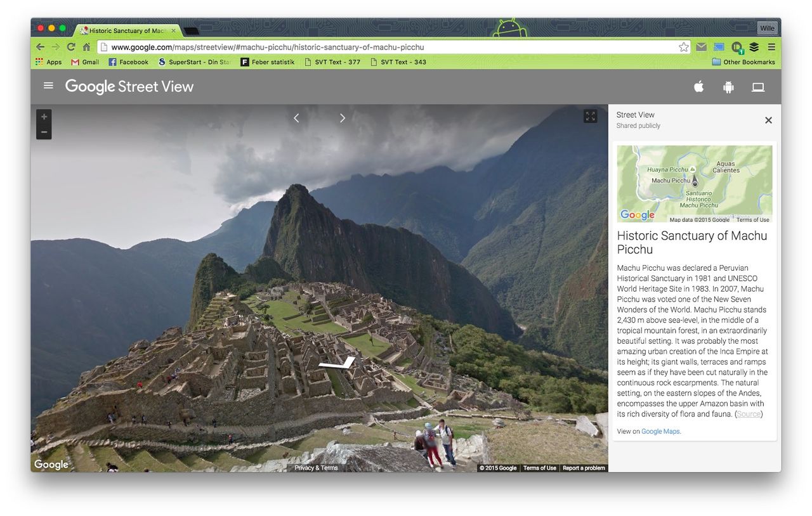Click the green circular extension icon with badge

click(x=737, y=47)
